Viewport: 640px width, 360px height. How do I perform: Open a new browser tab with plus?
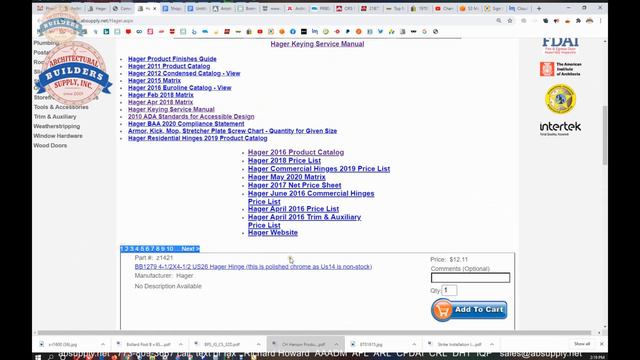click(539, 8)
